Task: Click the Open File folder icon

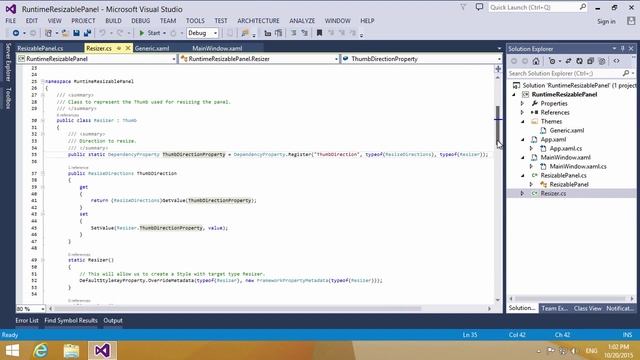Action: point(65,33)
